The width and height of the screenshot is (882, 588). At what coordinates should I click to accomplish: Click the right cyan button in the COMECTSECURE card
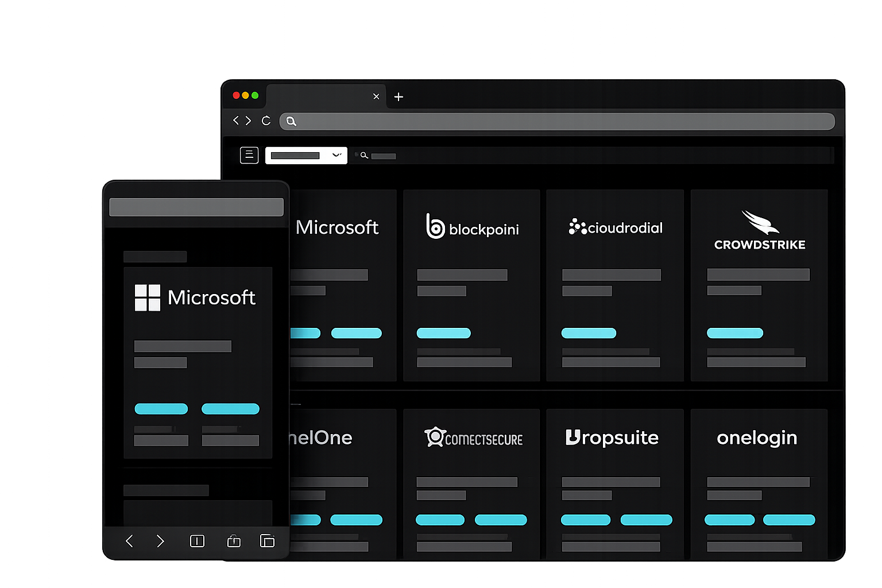click(501, 520)
